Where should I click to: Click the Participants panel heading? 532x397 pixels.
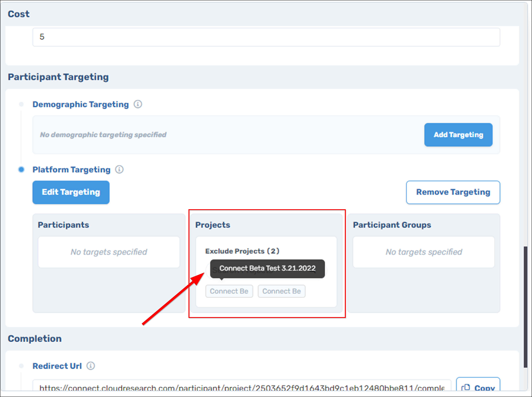[x=63, y=225]
